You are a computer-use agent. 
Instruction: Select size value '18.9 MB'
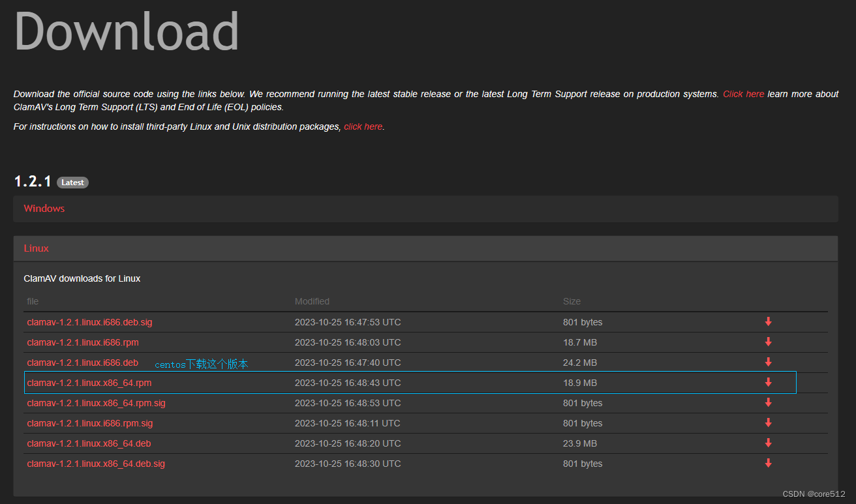pyautogui.click(x=580, y=383)
